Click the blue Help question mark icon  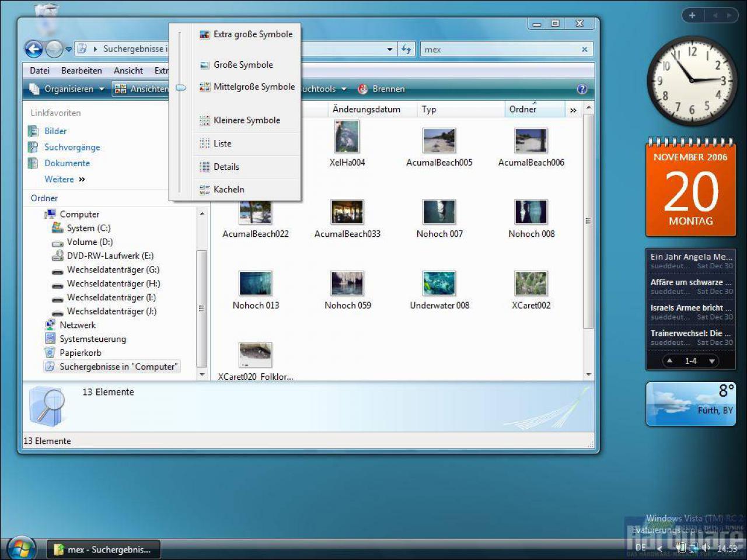click(x=582, y=89)
